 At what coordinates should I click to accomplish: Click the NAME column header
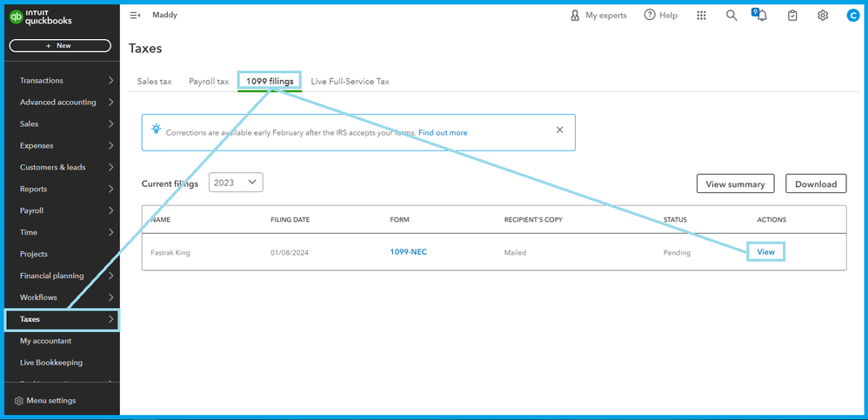(x=161, y=220)
